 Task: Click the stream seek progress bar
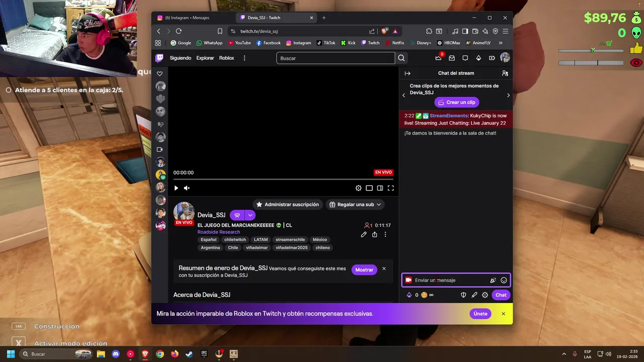click(283, 179)
